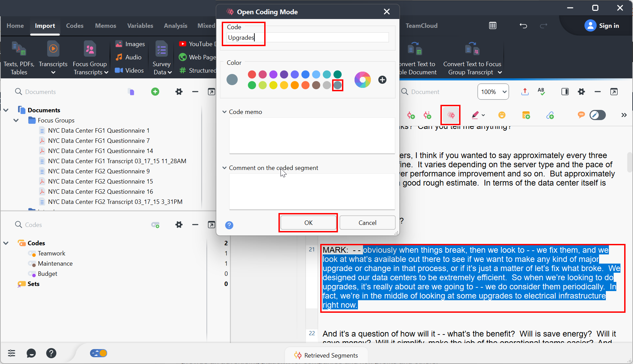This screenshot has height=364, width=633.
Task: Select the Budget code
Action: click(48, 273)
